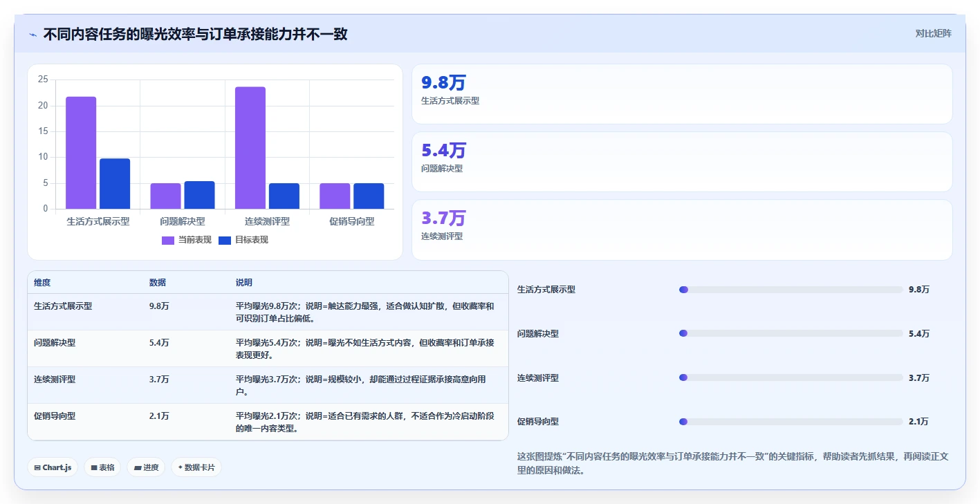This screenshot has width=980, height=504.
Task: Click the 9.8万 value in the table
Action: click(159, 306)
